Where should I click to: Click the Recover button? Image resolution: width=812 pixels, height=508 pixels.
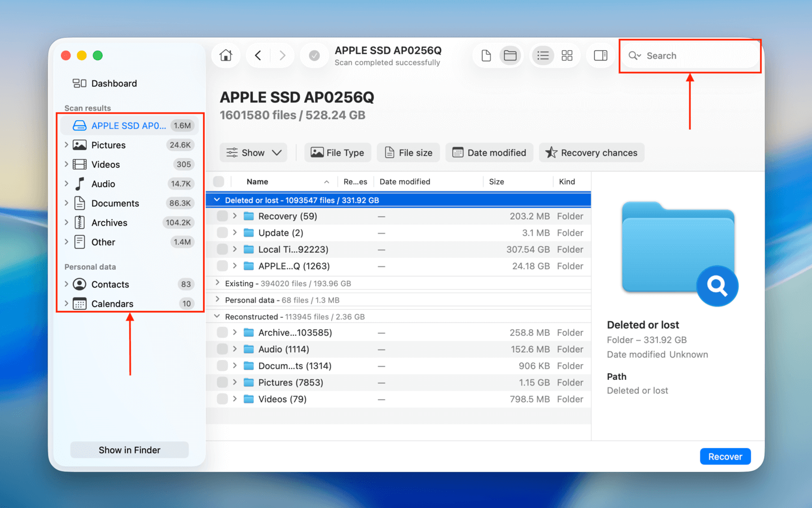pos(725,456)
